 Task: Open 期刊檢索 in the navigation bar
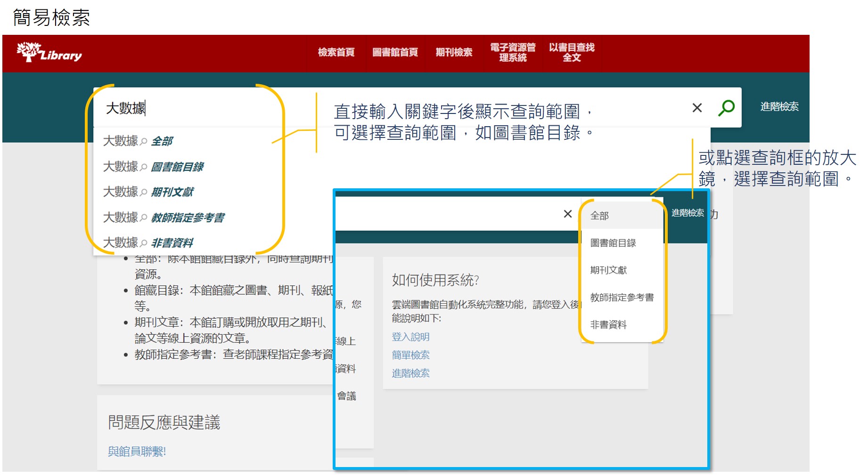coord(453,52)
